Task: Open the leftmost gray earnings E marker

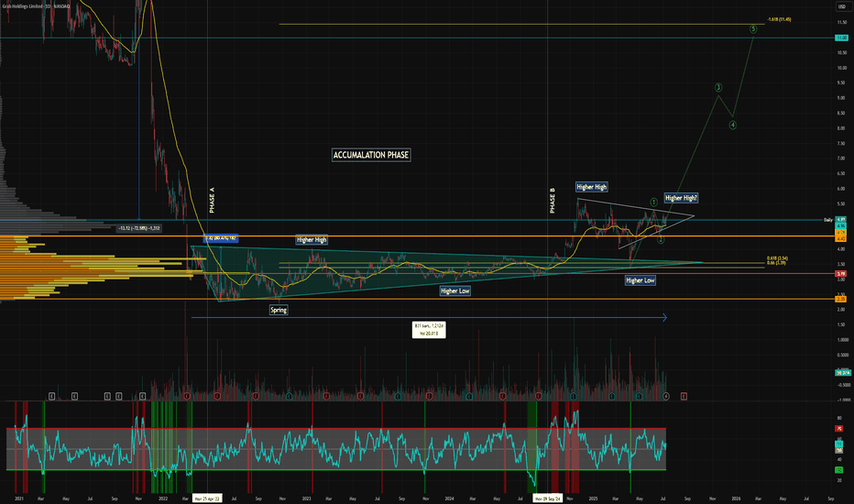Action: pyautogui.click(x=51, y=396)
